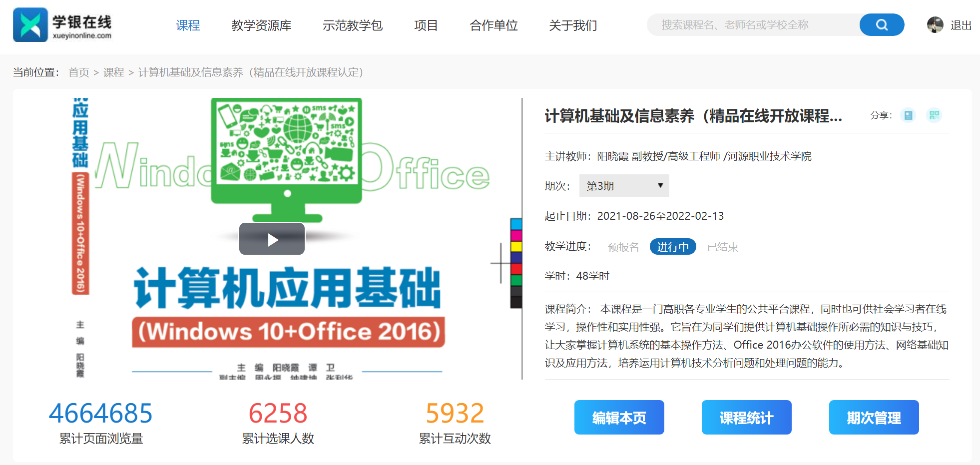The width and height of the screenshot is (980, 465).
Task: Select the 项目 nav item
Action: 426,25
